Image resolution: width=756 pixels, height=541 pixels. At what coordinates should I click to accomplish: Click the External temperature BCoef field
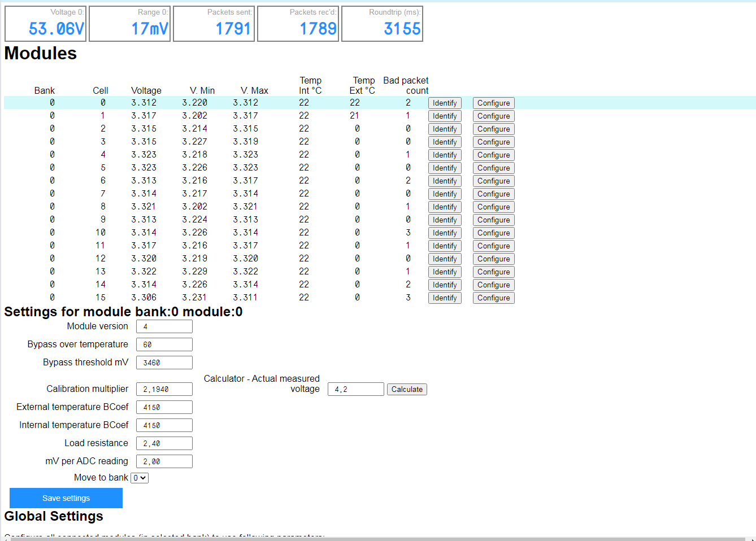pos(164,407)
